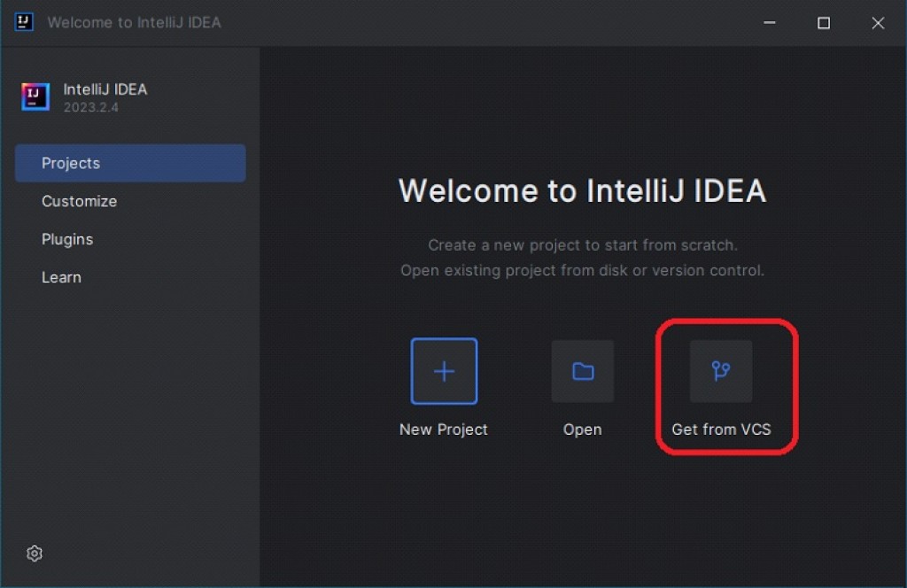Click the New Project text label
Viewport: 907px width, 588px height.
tap(443, 429)
